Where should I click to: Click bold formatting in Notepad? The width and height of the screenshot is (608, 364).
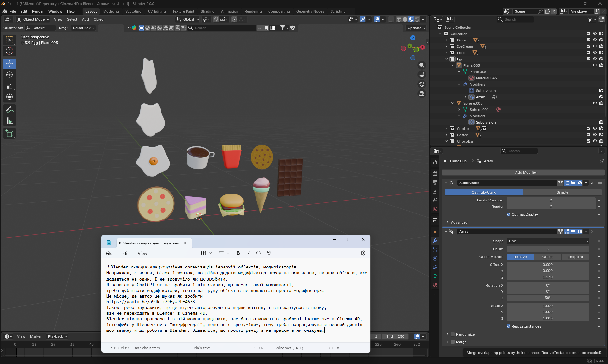238,253
